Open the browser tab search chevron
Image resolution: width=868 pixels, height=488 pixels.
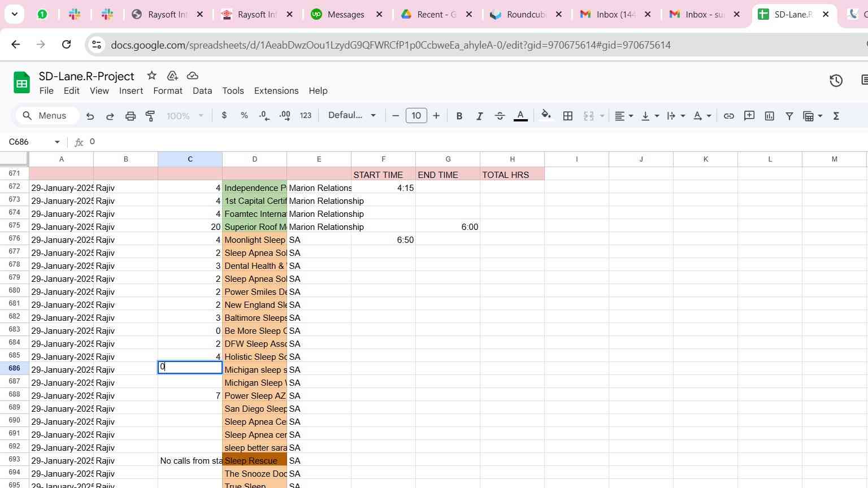(14, 14)
